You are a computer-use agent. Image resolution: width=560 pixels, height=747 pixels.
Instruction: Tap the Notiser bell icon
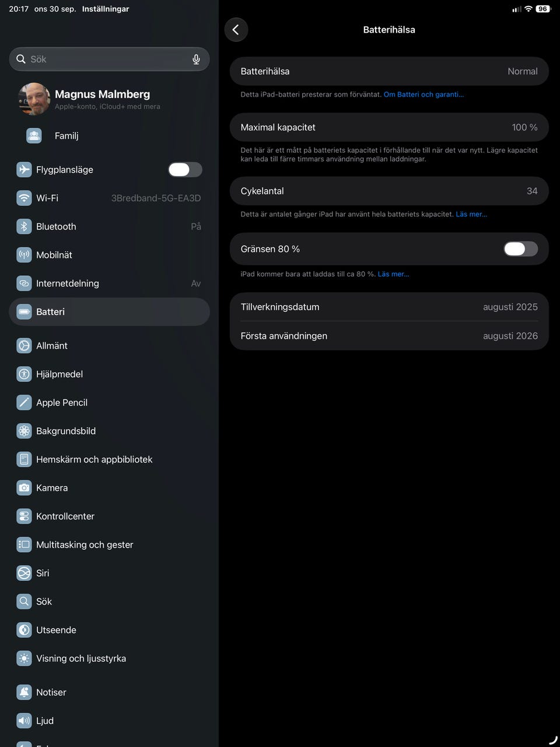coord(24,692)
